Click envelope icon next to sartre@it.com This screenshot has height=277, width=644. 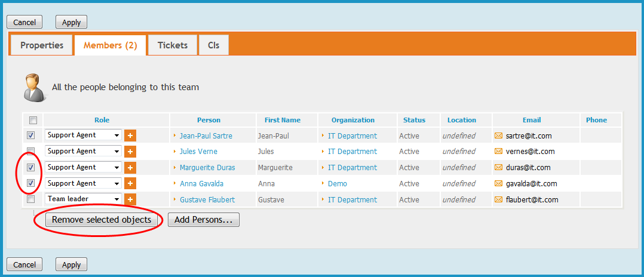pos(499,136)
